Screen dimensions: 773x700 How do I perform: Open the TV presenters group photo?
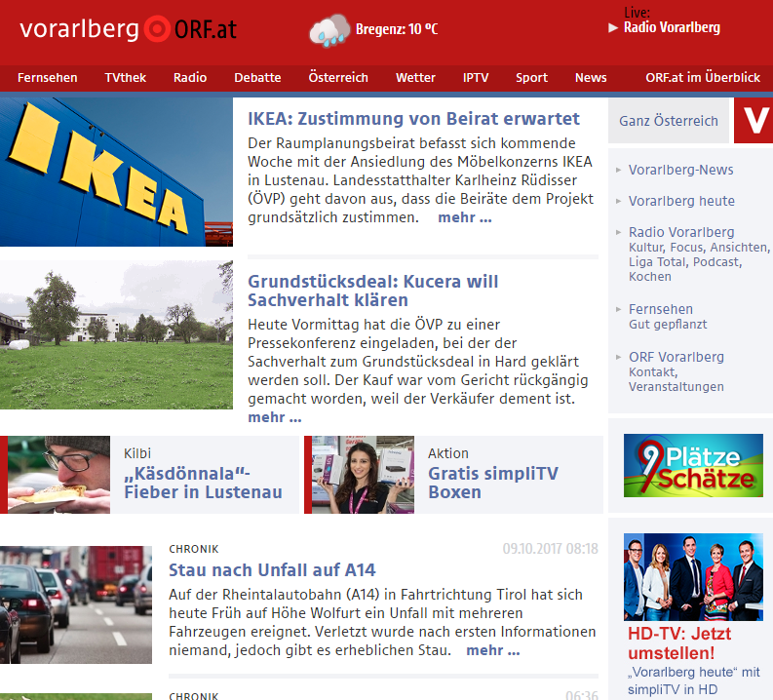click(x=693, y=577)
